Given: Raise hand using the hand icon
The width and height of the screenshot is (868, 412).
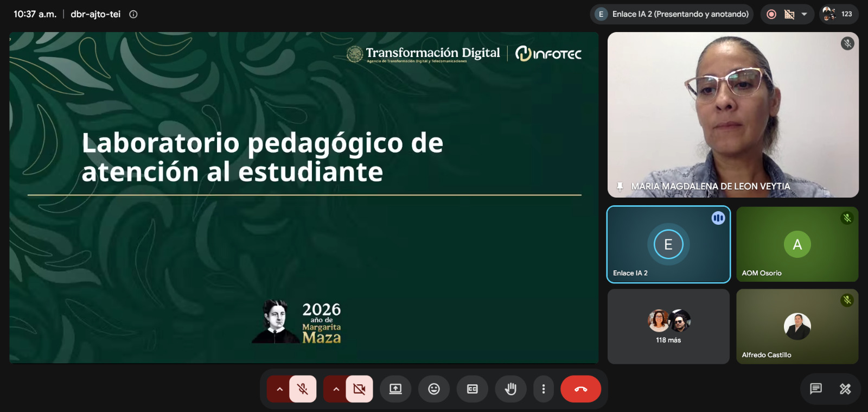Looking at the screenshot, I should [511, 389].
